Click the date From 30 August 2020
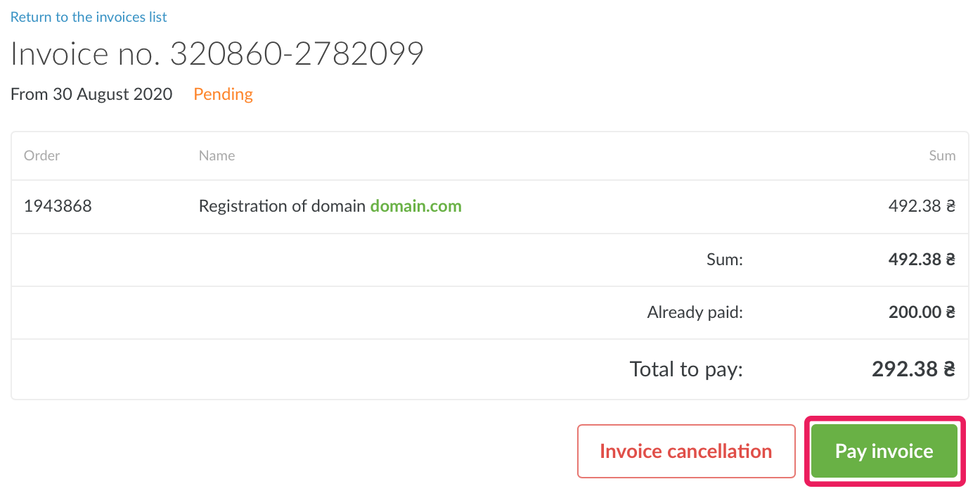Image resolution: width=980 pixels, height=491 pixels. pos(91,94)
